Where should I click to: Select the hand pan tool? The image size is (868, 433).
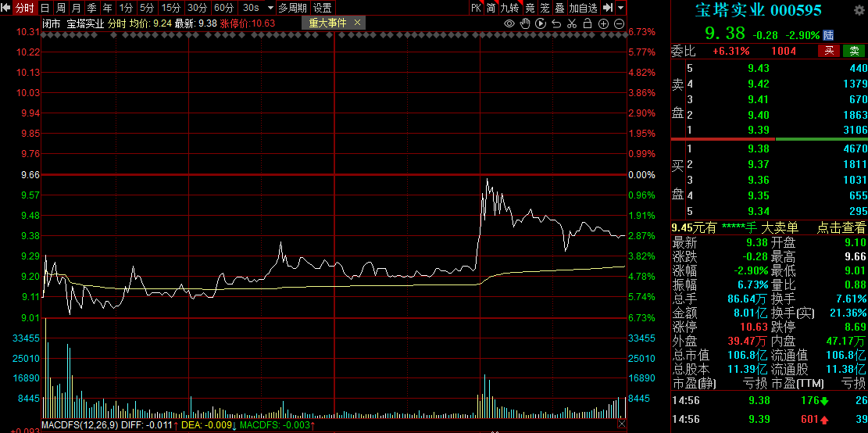click(x=525, y=23)
